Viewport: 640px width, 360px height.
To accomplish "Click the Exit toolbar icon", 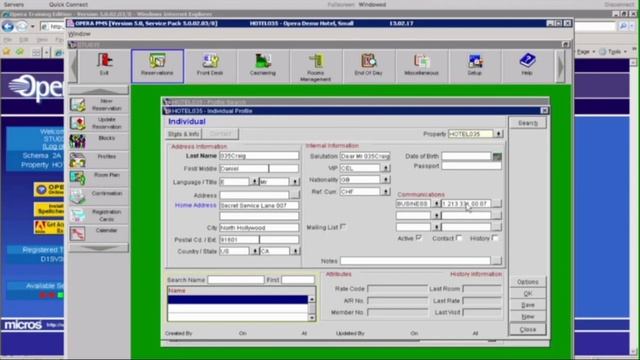I will click(x=104, y=65).
